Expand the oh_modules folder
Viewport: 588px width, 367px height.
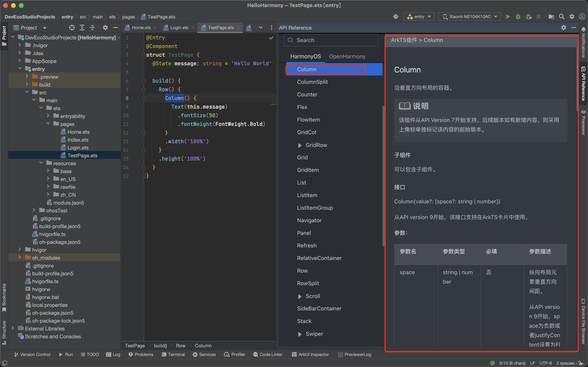pyautogui.click(x=20, y=257)
